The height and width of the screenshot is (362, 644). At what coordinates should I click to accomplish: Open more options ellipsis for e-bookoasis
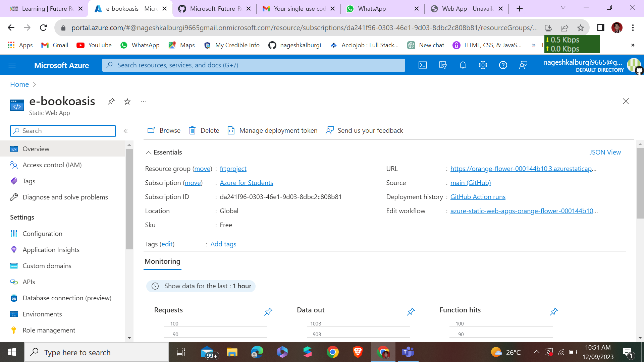pyautogui.click(x=144, y=101)
